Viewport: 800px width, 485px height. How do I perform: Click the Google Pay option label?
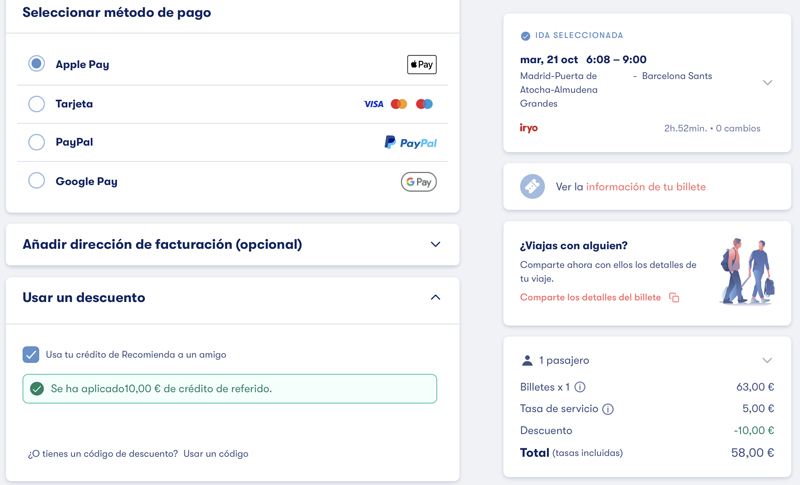86,181
